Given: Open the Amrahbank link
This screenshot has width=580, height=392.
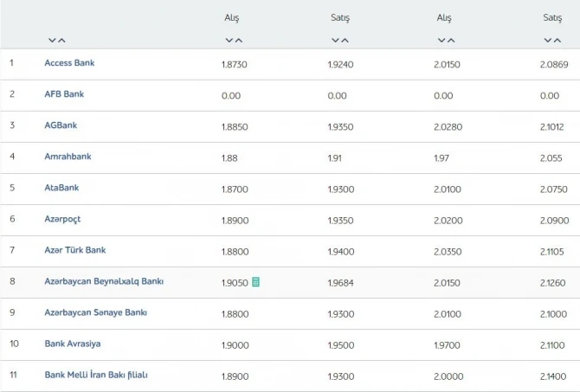Looking at the screenshot, I should pyautogui.click(x=68, y=156).
